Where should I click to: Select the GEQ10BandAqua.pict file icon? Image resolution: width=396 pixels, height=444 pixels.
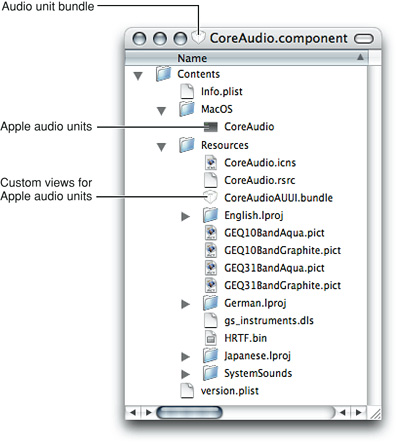(x=211, y=233)
